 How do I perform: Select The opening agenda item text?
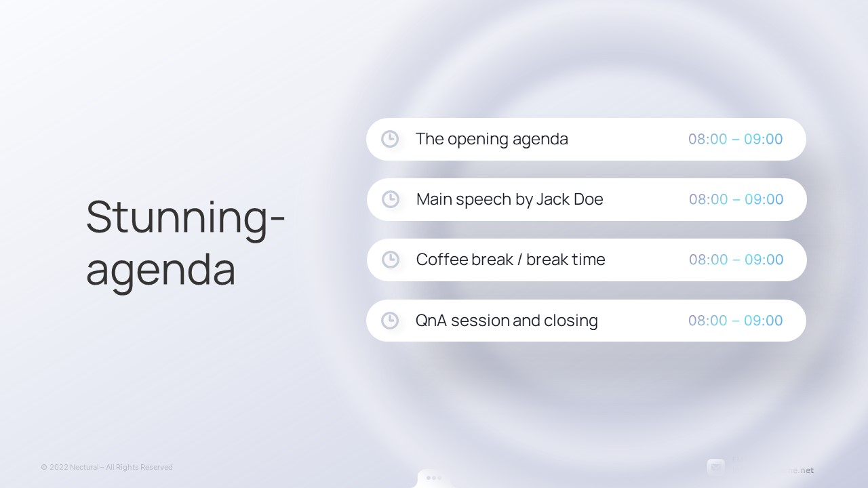click(492, 139)
